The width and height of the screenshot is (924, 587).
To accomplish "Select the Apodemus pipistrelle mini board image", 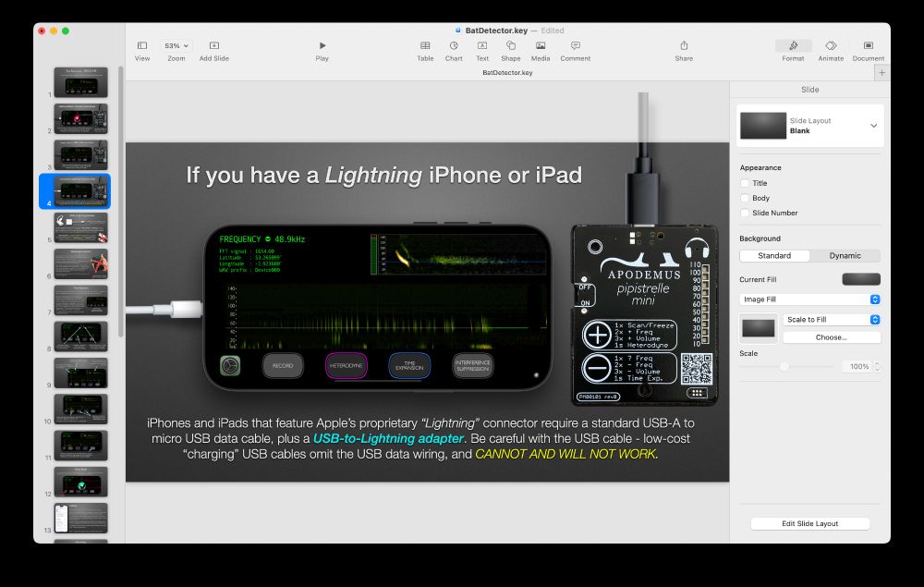I will pos(644,314).
